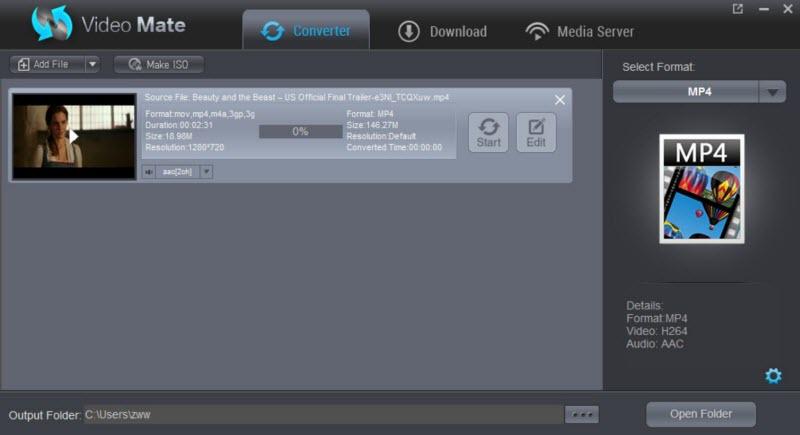Click the Make ISO button

(x=159, y=64)
